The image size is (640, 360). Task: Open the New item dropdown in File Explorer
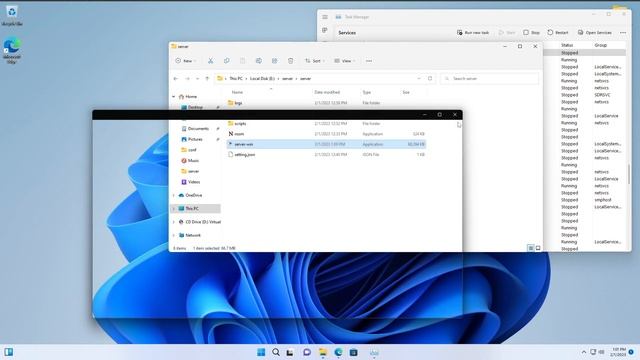pyautogui.click(x=186, y=61)
